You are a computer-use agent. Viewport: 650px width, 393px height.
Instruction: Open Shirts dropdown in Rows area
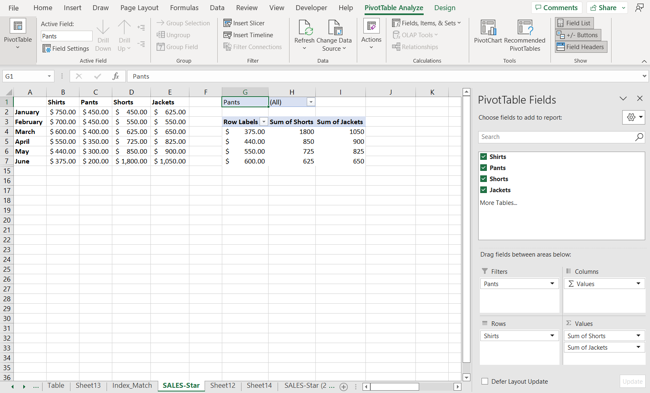pyautogui.click(x=552, y=336)
